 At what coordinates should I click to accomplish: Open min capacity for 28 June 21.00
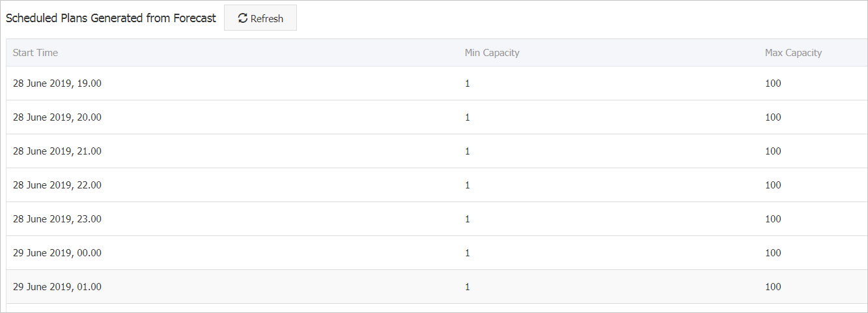tap(467, 151)
